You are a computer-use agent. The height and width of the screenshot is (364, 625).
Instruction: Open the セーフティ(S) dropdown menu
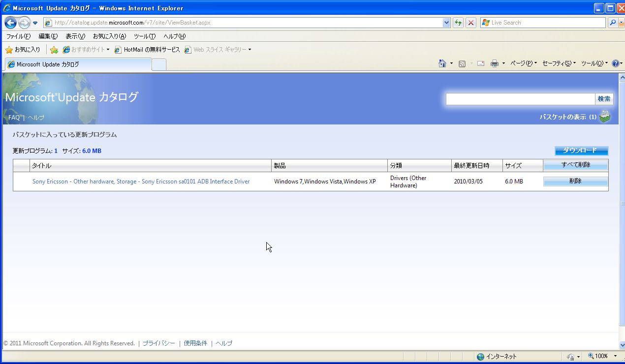coord(559,63)
